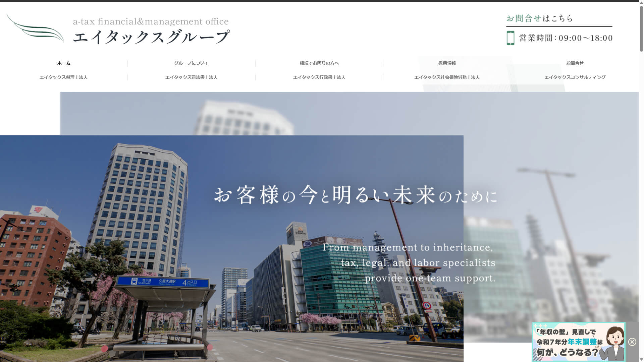644x362 pixels.
Task: Open the 年収の壁 年末調整 banner ad
Action: pyautogui.click(x=578, y=342)
